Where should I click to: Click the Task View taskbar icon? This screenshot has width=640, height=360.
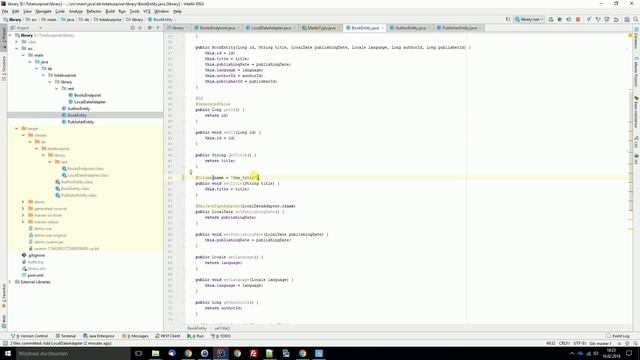point(139,353)
